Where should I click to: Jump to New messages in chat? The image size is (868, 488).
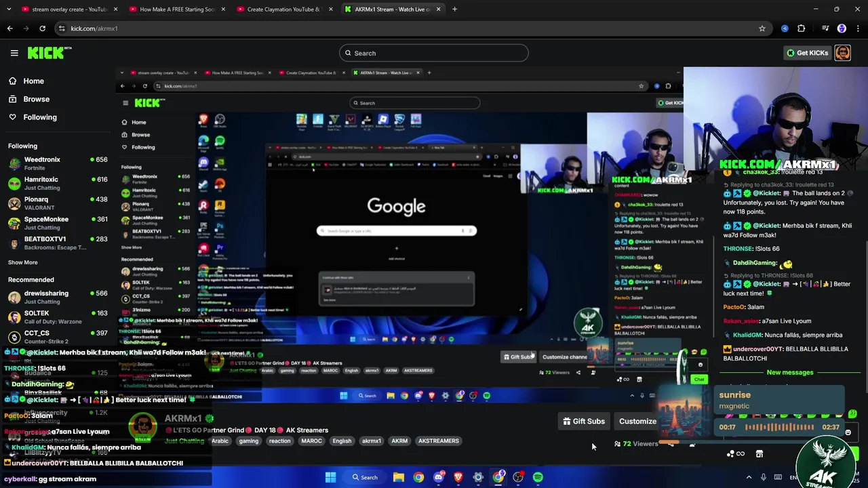790,373
